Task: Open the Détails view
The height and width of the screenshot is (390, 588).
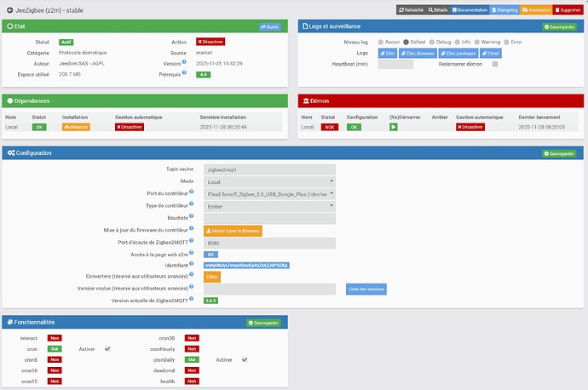Action: tap(438, 10)
